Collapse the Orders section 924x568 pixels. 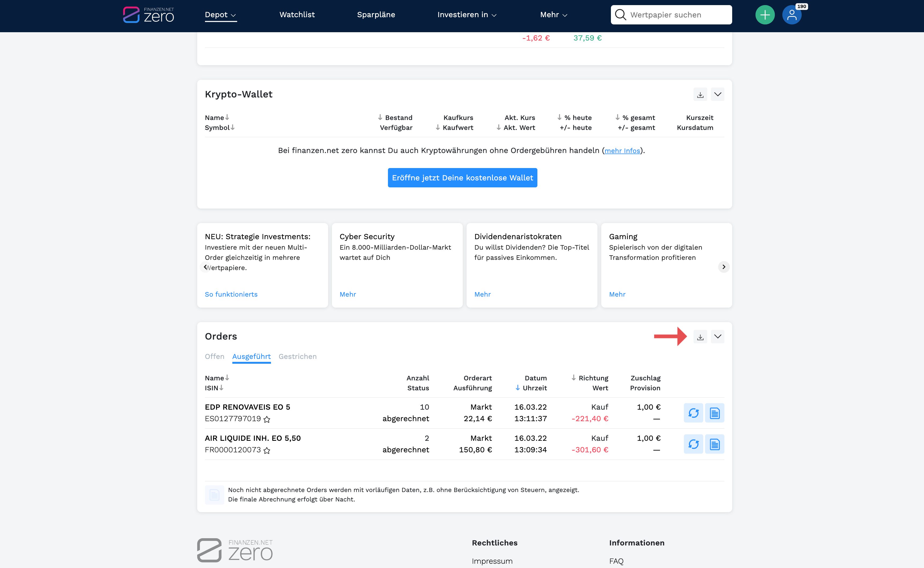coord(717,337)
